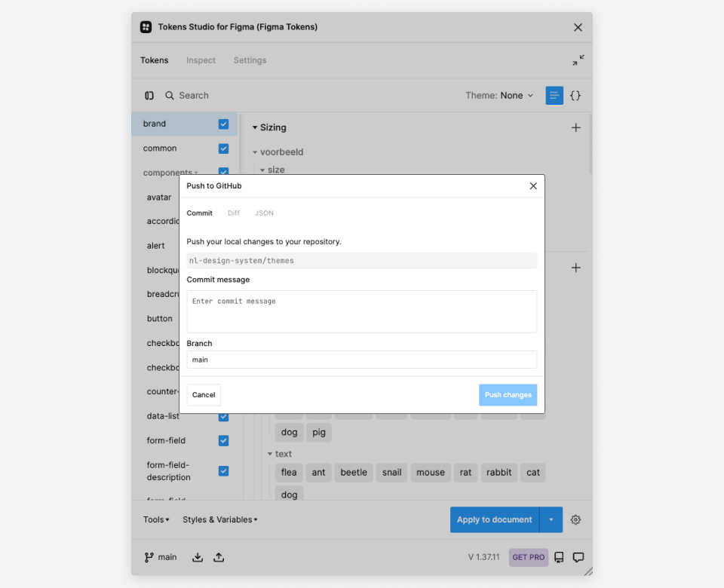Click the Search magnifier icon
Viewport: 724px width, 588px height.
pyautogui.click(x=170, y=96)
